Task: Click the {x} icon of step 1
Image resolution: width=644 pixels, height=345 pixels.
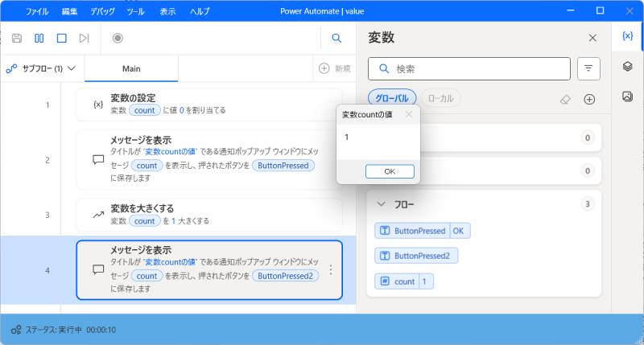Action: point(98,105)
